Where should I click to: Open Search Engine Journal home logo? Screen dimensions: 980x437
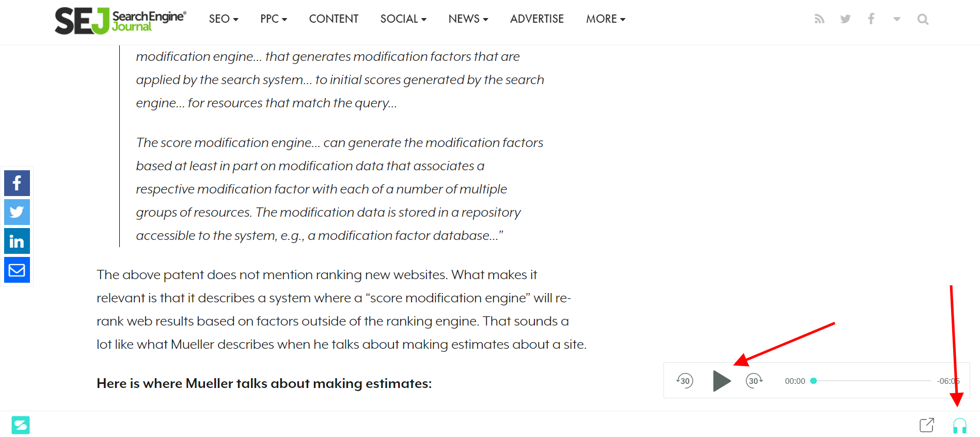pos(121,21)
